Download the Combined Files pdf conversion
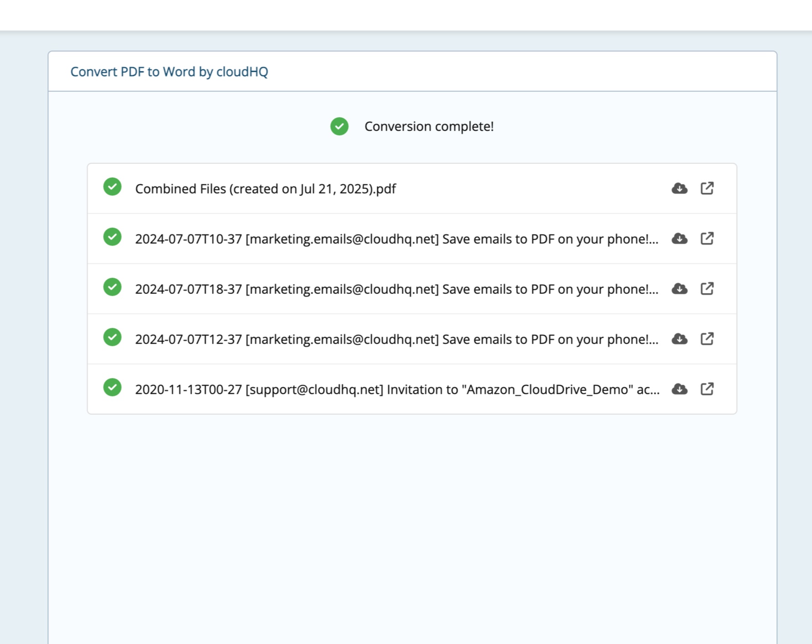 [x=679, y=188]
